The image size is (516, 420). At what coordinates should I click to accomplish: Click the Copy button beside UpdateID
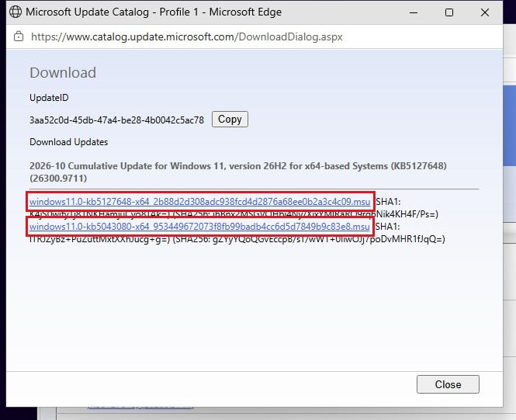pos(230,119)
